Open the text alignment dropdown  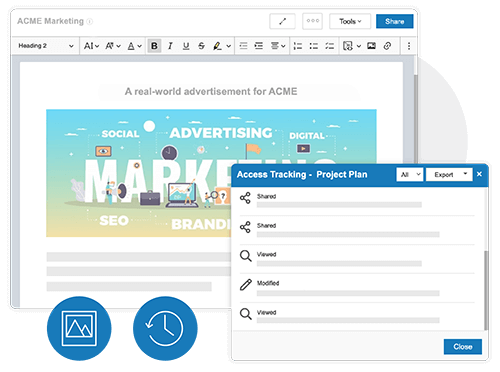click(278, 46)
